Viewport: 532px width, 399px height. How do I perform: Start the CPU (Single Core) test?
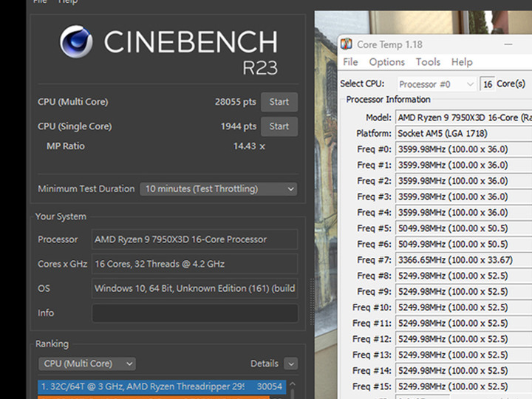point(279,126)
